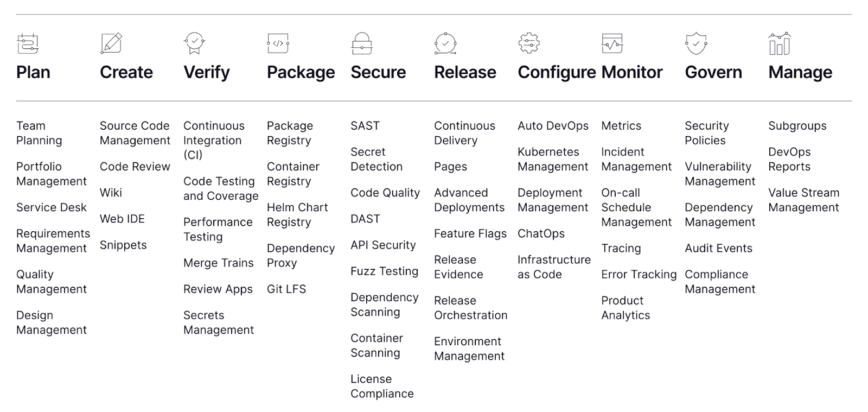
Task: Click the Verify ribbon badge icon
Action: [194, 43]
